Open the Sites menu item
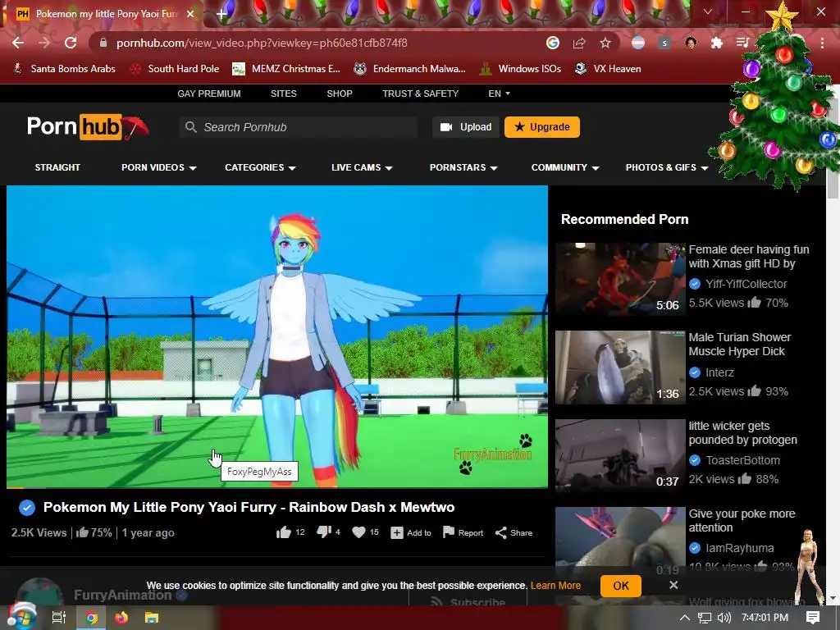 (x=283, y=94)
